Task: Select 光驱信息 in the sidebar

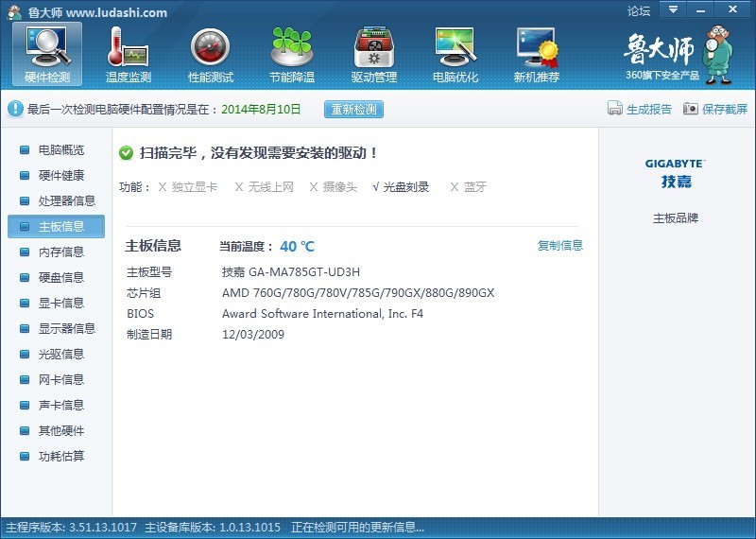Action: 56,355
